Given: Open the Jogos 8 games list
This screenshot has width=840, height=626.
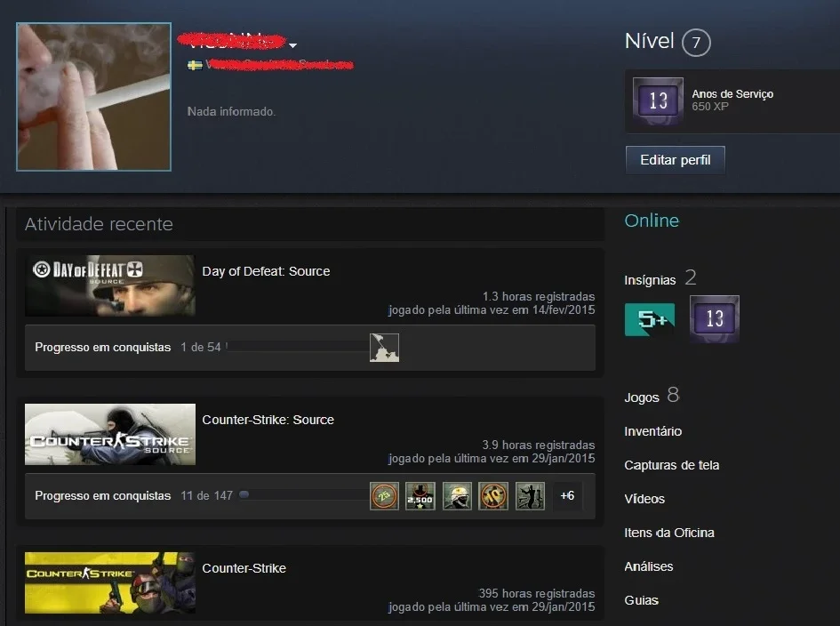Looking at the screenshot, I should click(x=652, y=396).
